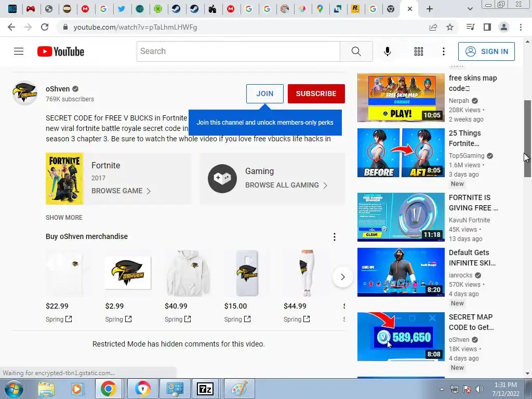Open Spring link under $22.99 item
This screenshot has height=399, width=532.
[59, 320]
